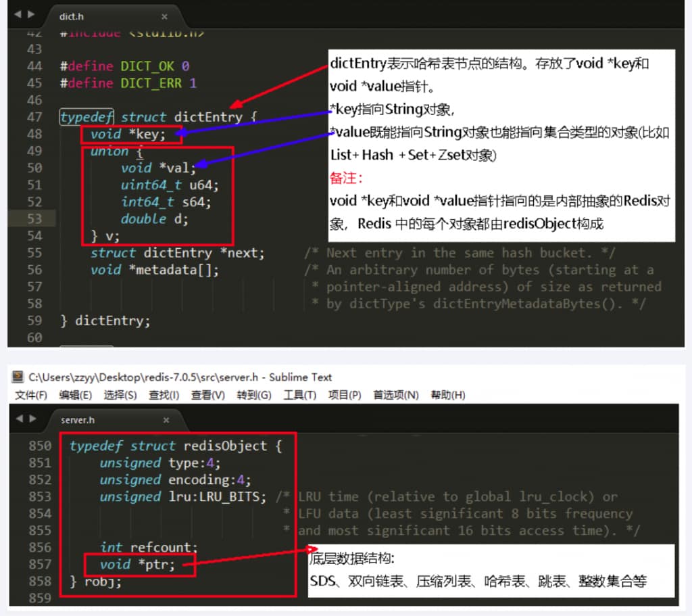Click the next-tab arrow beside dict.h

(31, 14)
